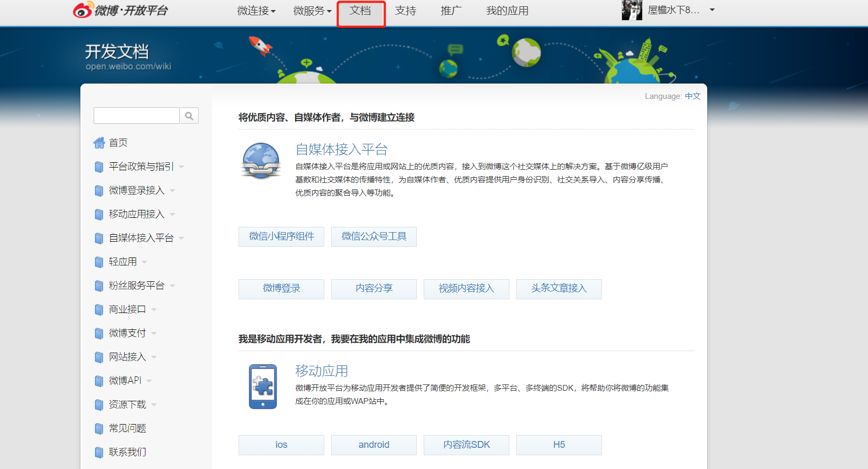Click the ios SDK button
868x469 pixels.
[281, 445]
